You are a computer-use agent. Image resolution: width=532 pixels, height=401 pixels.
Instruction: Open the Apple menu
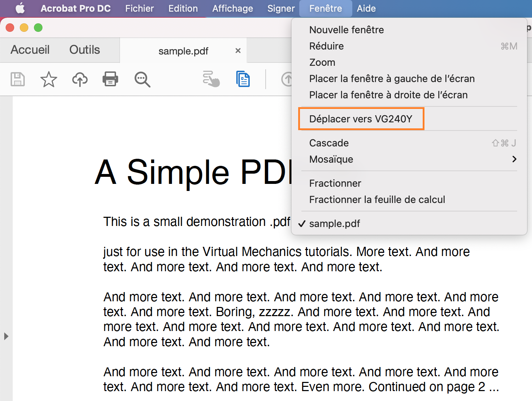pos(20,8)
